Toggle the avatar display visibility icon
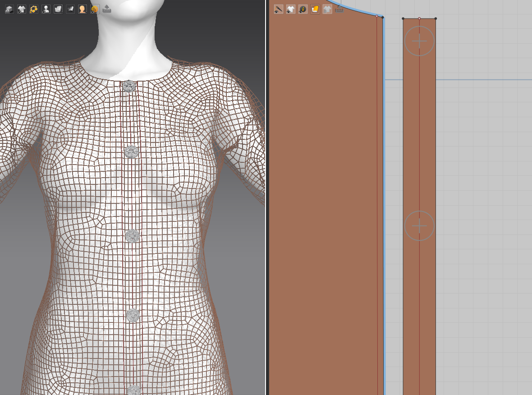 coord(46,9)
